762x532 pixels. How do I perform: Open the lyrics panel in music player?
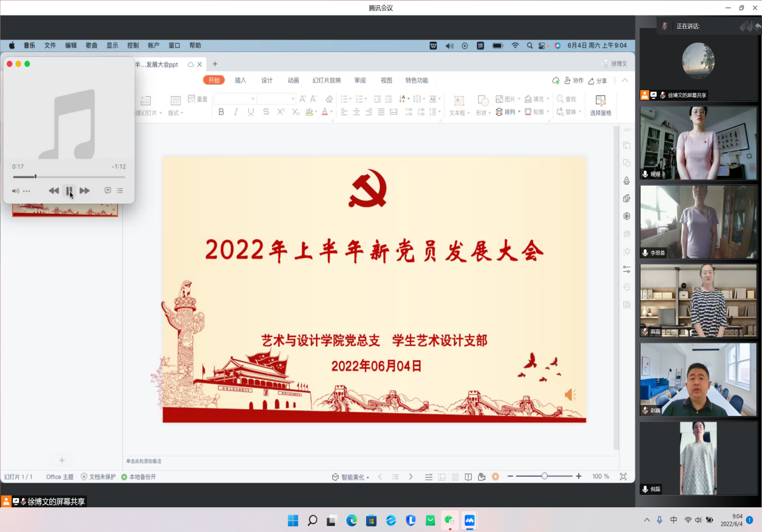pyautogui.click(x=107, y=191)
